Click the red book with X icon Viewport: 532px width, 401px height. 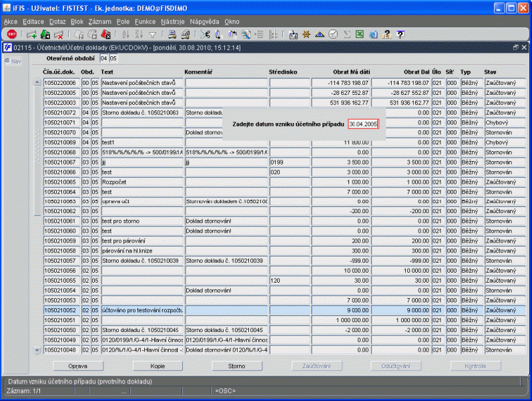106,34
